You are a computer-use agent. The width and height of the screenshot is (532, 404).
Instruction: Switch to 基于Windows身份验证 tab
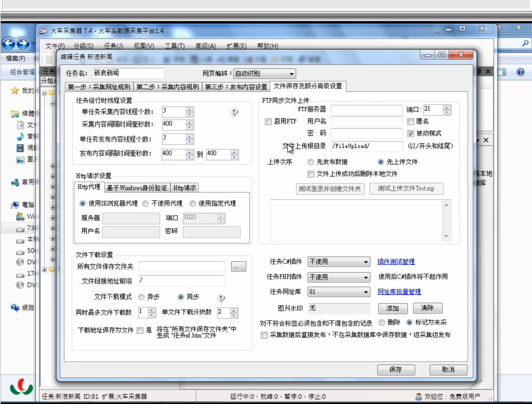pos(137,188)
